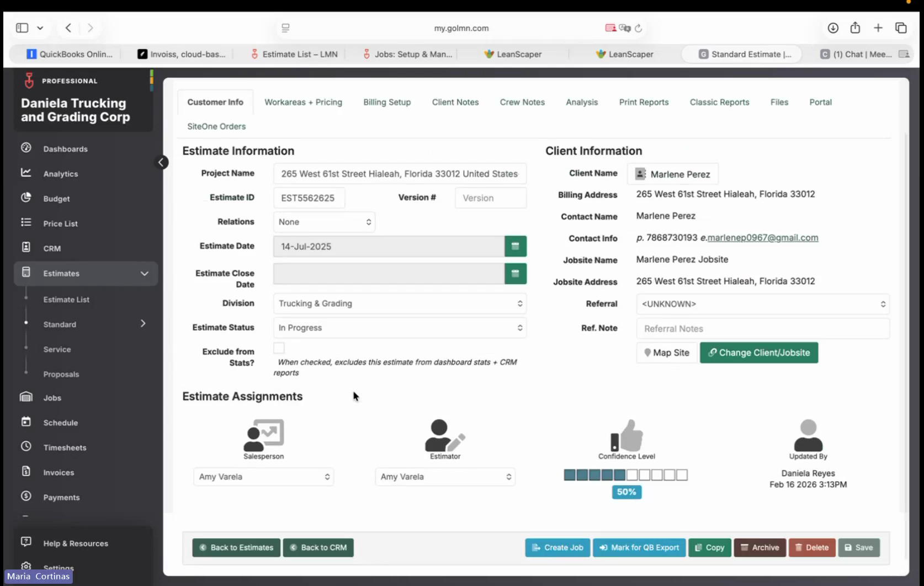
Task: Click the Archive button
Action: coord(760,547)
